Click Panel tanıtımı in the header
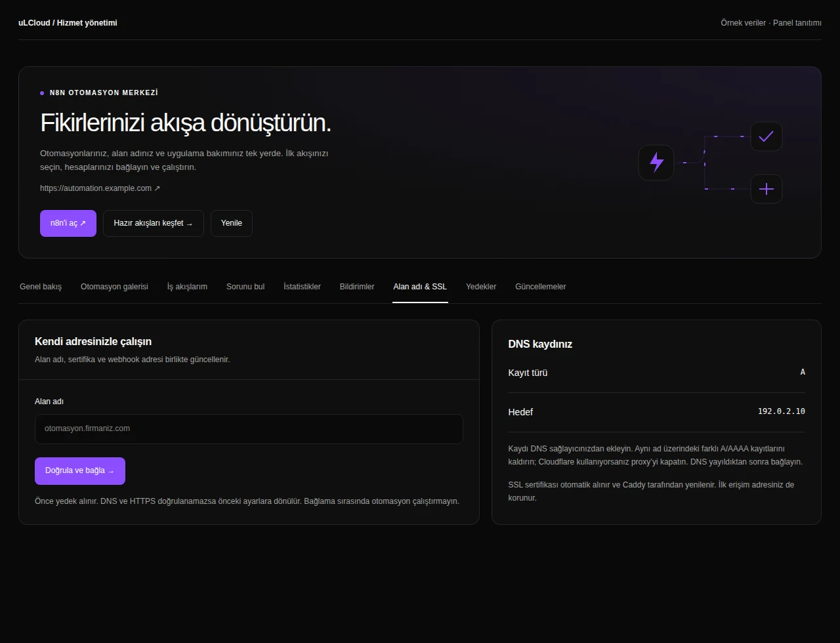This screenshot has width=840, height=643. [x=797, y=23]
